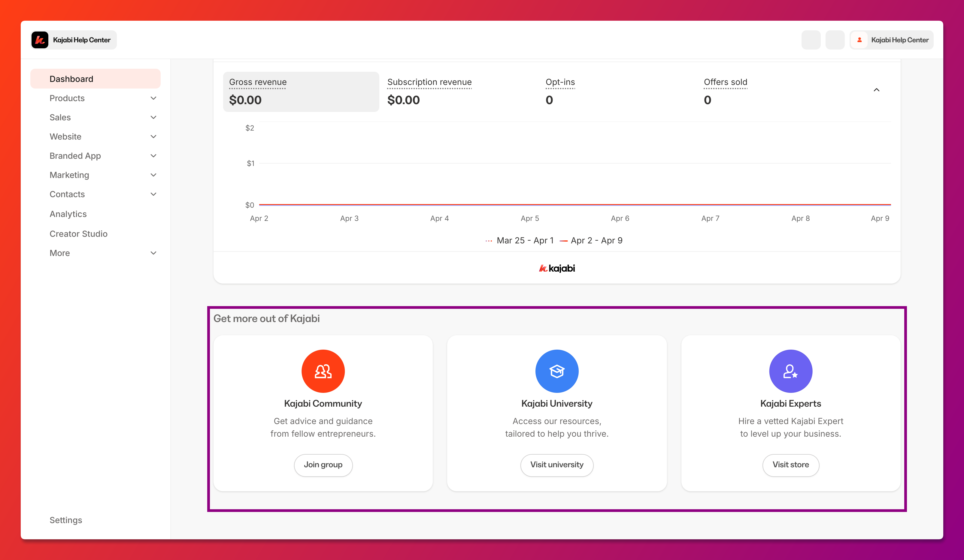Click the Join group button

point(323,465)
